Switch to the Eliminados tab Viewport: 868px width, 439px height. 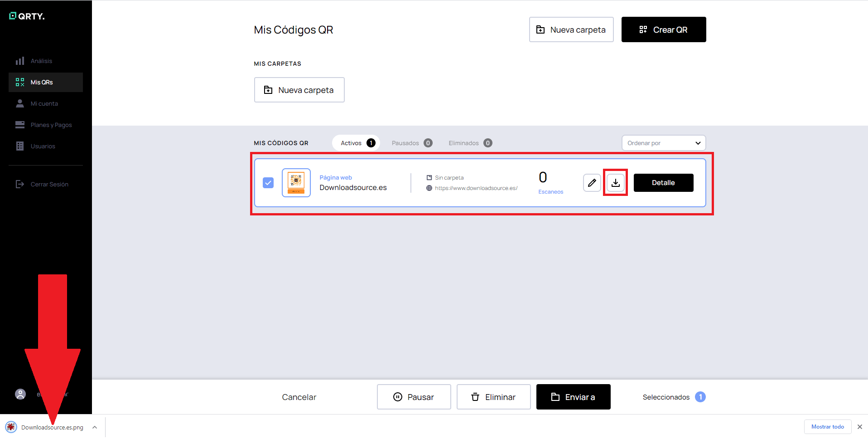[x=470, y=143]
